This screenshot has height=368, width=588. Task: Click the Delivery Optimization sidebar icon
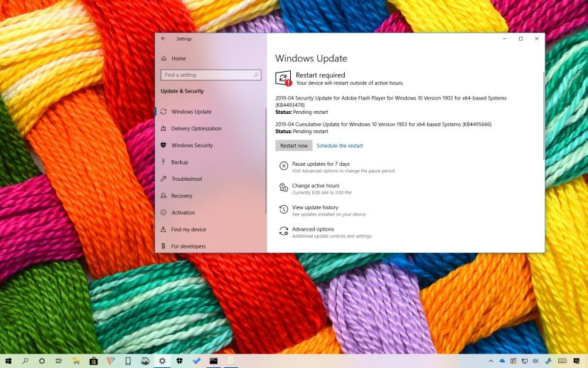tap(164, 128)
